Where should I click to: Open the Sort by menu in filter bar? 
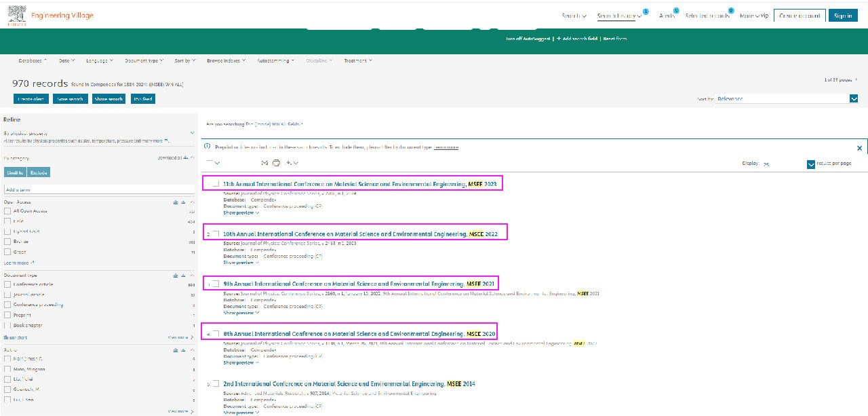185,60
